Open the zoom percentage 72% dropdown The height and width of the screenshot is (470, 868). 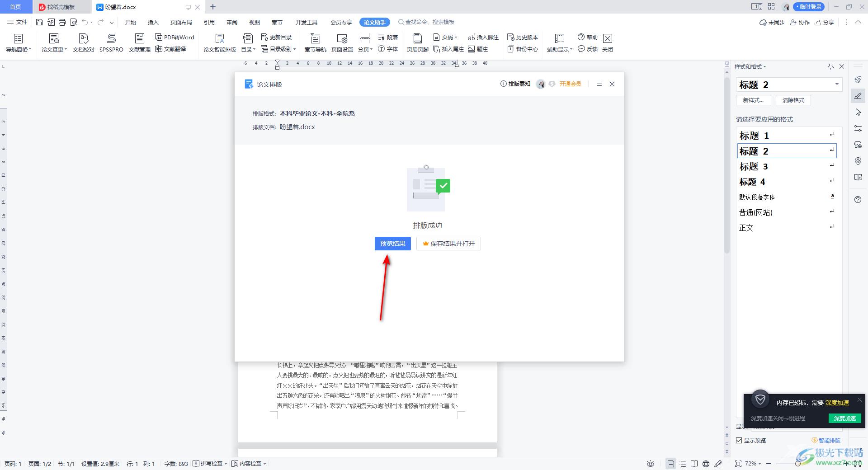(753, 464)
